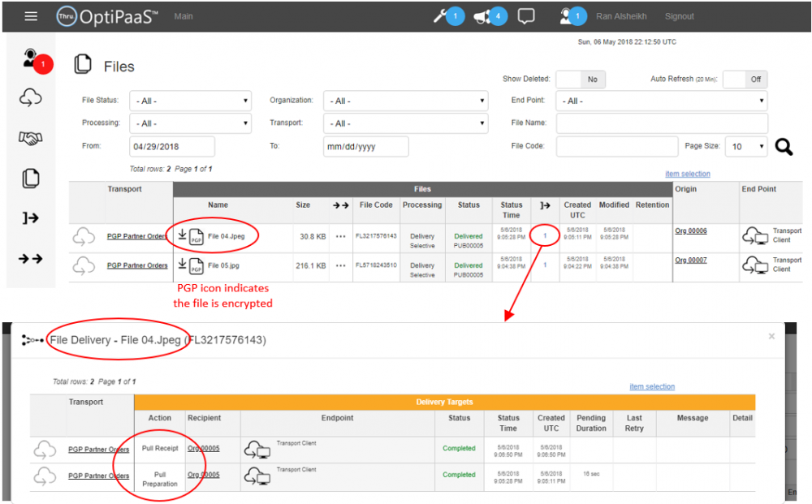Open the chat message bubble icon

[526, 16]
